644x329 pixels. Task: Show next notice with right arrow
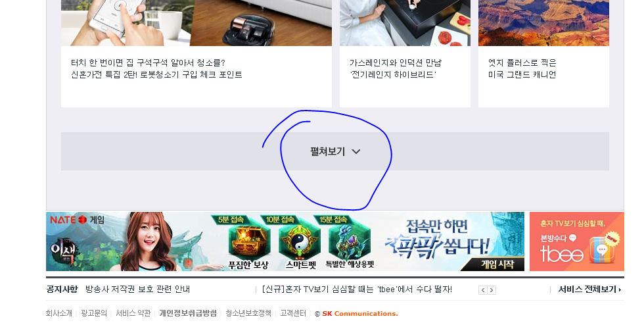(x=492, y=290)
